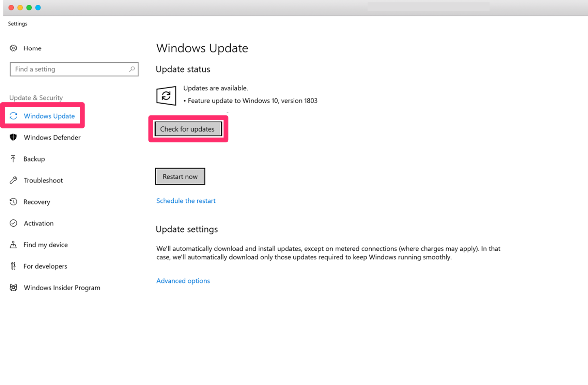Screen dimensions: 588x385
Task: Open Windows Defender settings
Action: [x=52, y=137]
